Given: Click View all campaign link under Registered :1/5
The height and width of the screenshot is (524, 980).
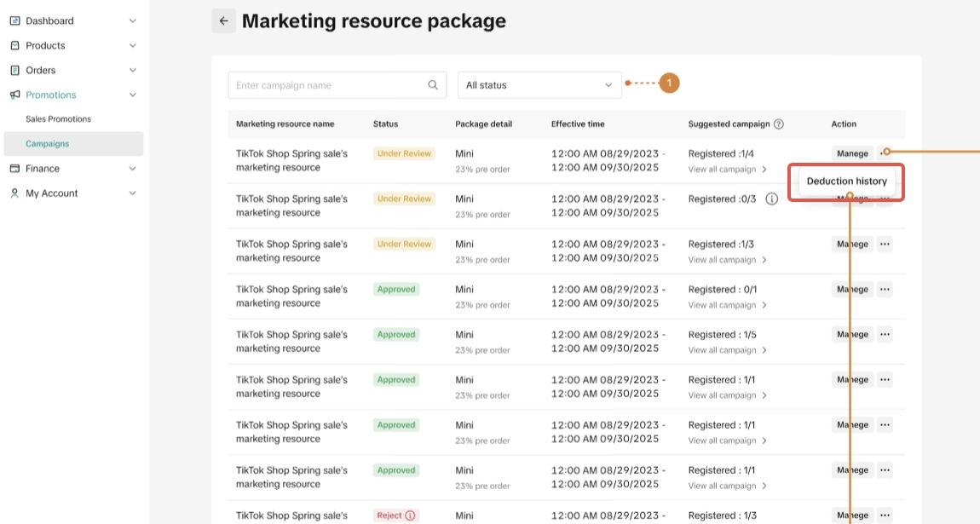Looking at the screenshot, I should tap(727, 350).
